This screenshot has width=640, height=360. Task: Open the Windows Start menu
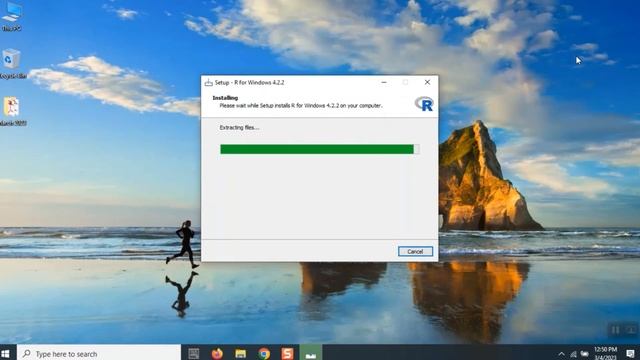[6, 353]
